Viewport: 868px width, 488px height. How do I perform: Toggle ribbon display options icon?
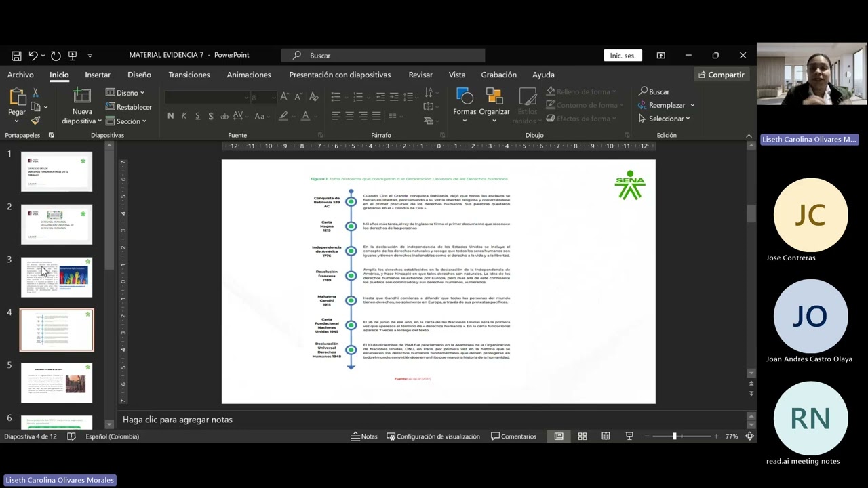pos(660,56)
